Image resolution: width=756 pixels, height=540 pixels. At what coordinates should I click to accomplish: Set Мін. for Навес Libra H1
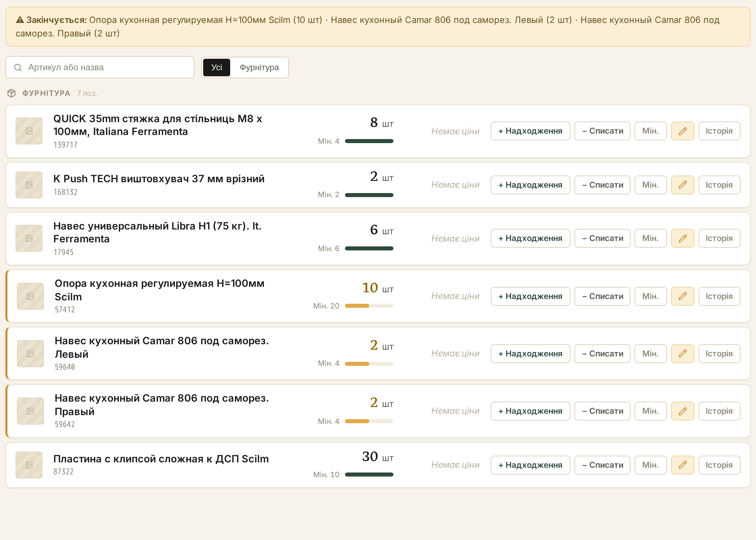point(650,238)
